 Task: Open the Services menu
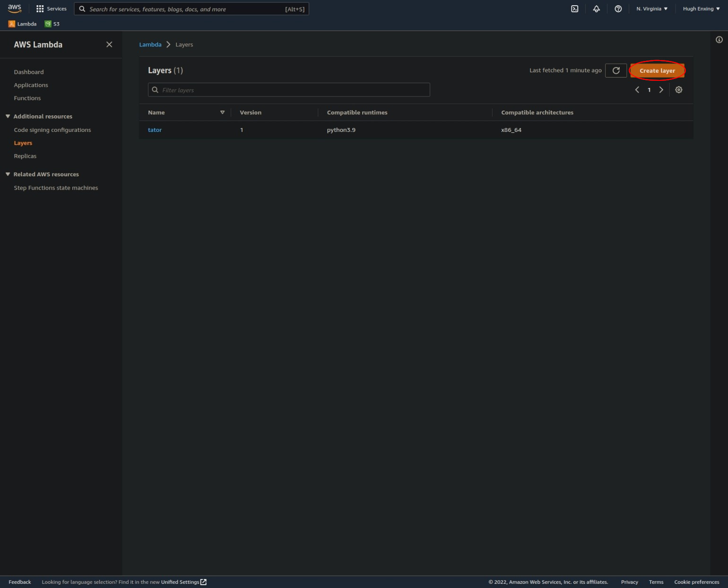pyautogui.click(x=52, y=9)
